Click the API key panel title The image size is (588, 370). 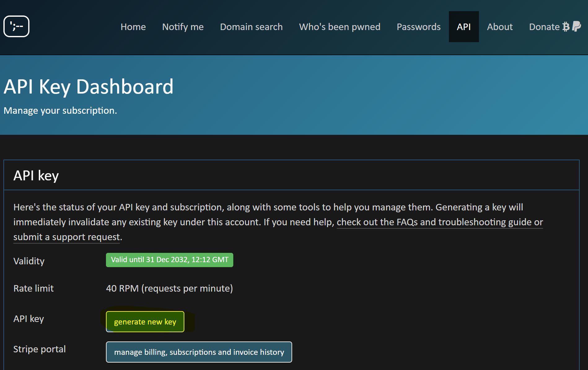[36, 175]
